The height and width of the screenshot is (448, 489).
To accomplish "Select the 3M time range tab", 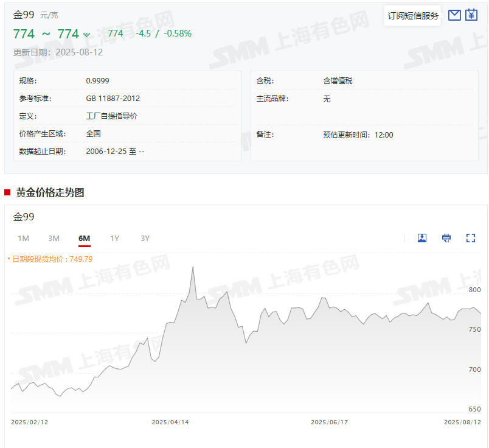I will pyautogui.click(x=54, y=238).
